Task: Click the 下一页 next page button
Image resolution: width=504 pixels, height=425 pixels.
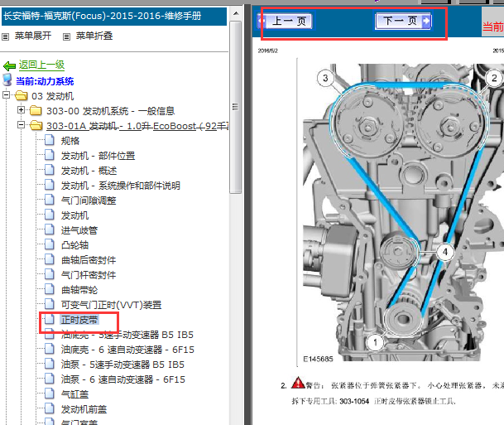Action: point(403,21)
